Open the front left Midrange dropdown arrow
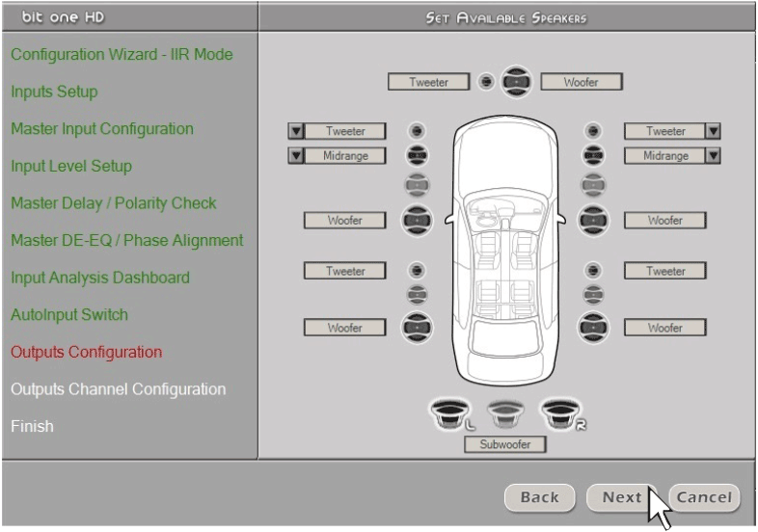The width and height of the screenshot is (758, 532). coord(296,155)
